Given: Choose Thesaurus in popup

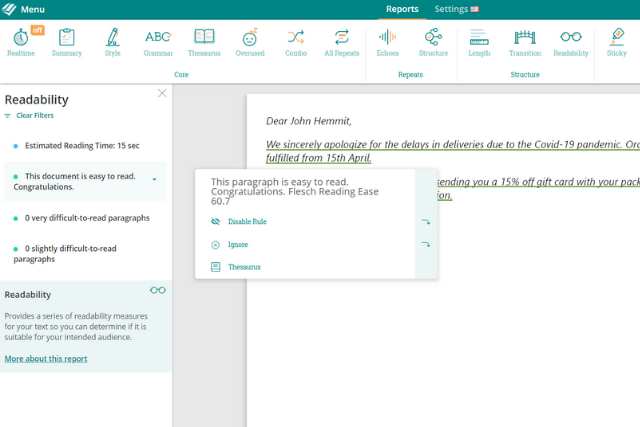Looking at the screenshot, I should [244, 267].
